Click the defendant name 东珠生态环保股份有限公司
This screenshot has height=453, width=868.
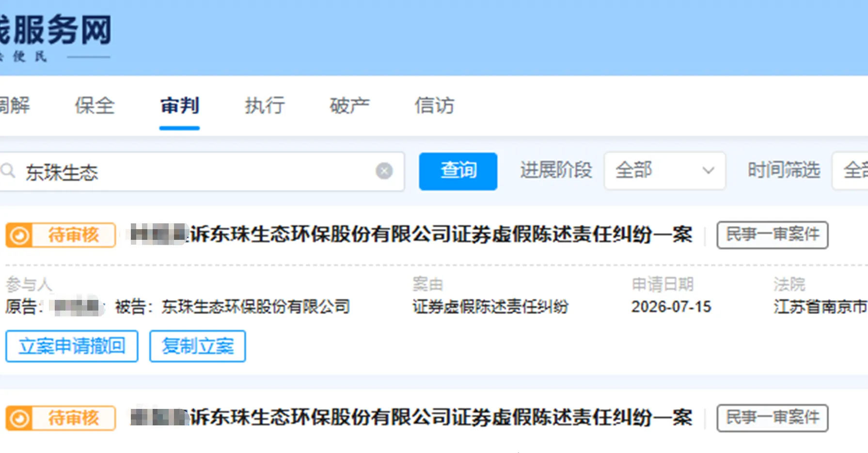[x=256, y=307]
